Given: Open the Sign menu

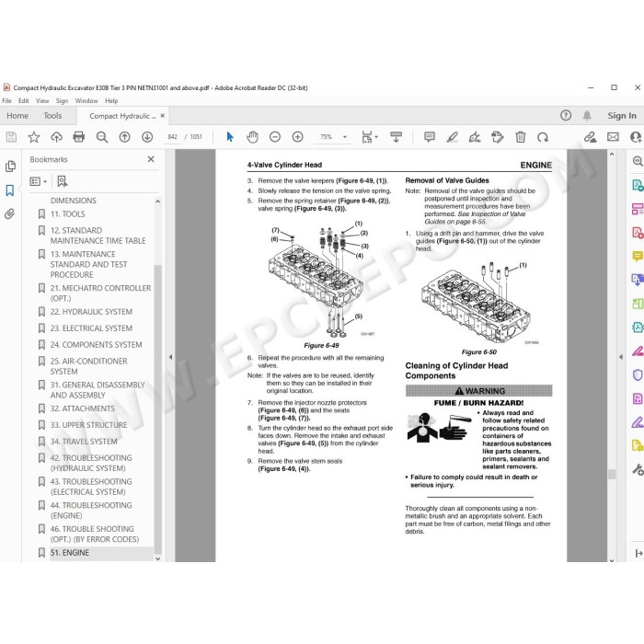Looking at the screenshot, I should tap(62, 100).
